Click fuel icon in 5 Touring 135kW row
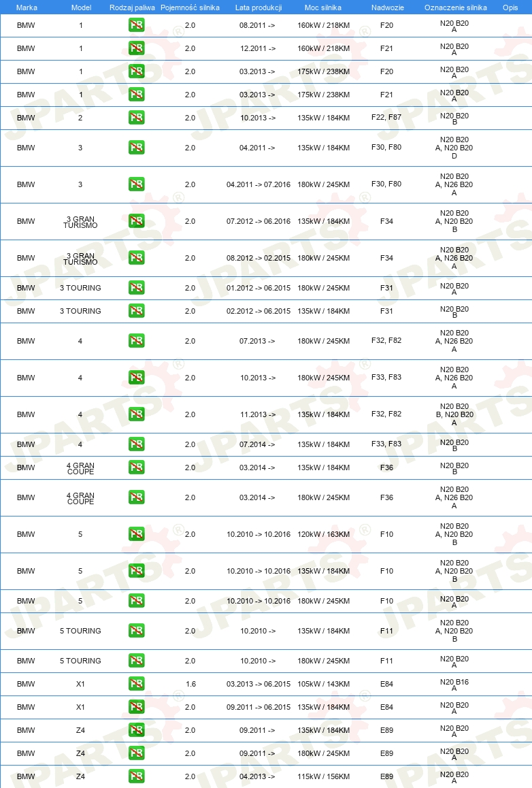 136,631
